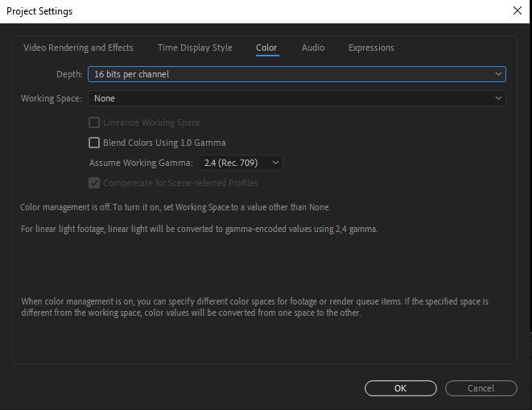Select the Color tab
The height and width of the screenshot is (410, 532).
tap(266, 48)
